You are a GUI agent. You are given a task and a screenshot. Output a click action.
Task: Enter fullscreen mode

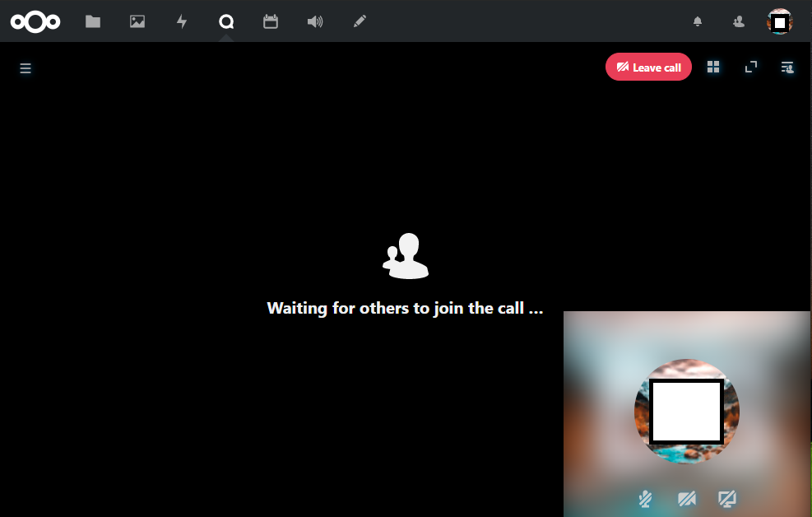click(x=750, y=67)
